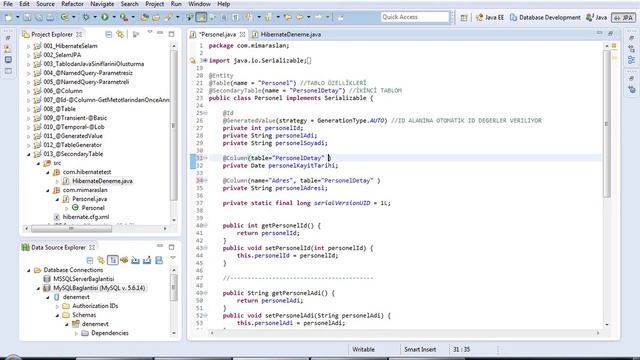Click the save icon in Data Source Explorer toolbar
Image resolution: width=640 pixels, height=360 pixels.
pos(159,260)
